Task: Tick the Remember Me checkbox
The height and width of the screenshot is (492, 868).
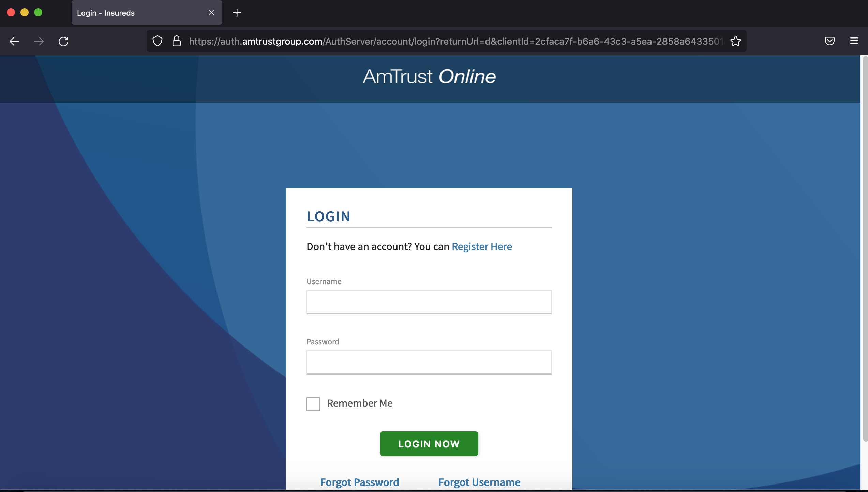Action: 313,404
